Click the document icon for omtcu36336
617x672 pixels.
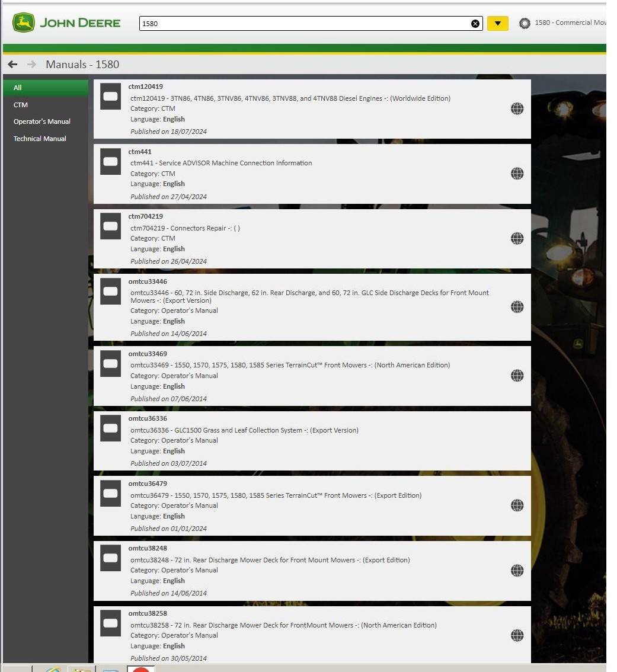[110, 428]
